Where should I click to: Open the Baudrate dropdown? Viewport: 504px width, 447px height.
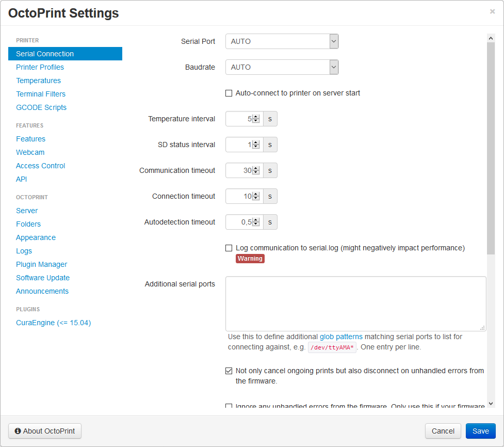[282, 67]
